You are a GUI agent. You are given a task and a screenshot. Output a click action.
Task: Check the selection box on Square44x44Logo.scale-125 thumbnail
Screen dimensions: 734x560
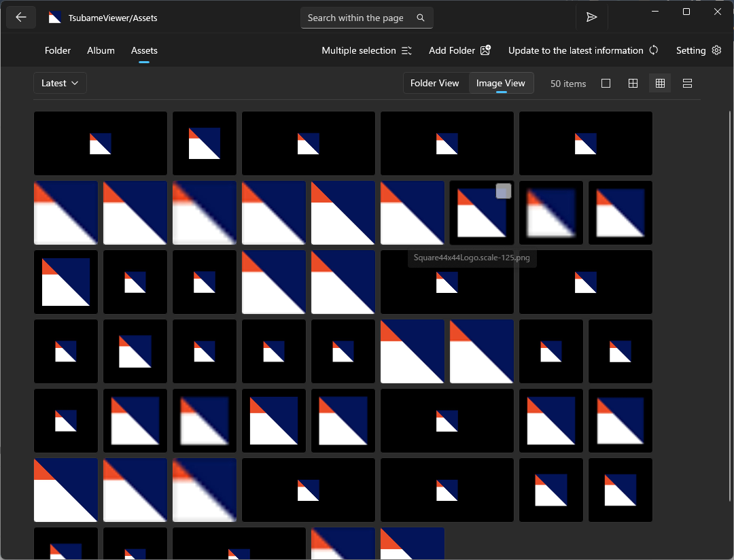(504, 191)
